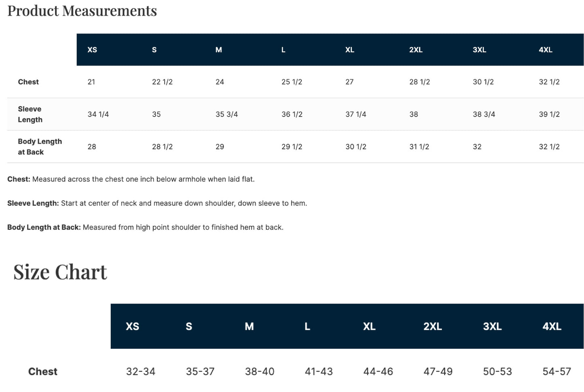Click the Body Length at Back row label
The height and width of the screenshot is (392, 584).
[x=40, y=146]
